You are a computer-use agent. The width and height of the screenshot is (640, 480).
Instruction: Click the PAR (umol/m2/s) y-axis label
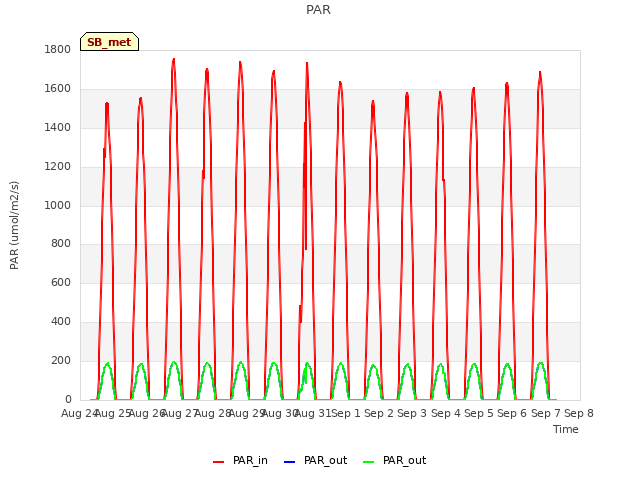(x=14, y=225)
